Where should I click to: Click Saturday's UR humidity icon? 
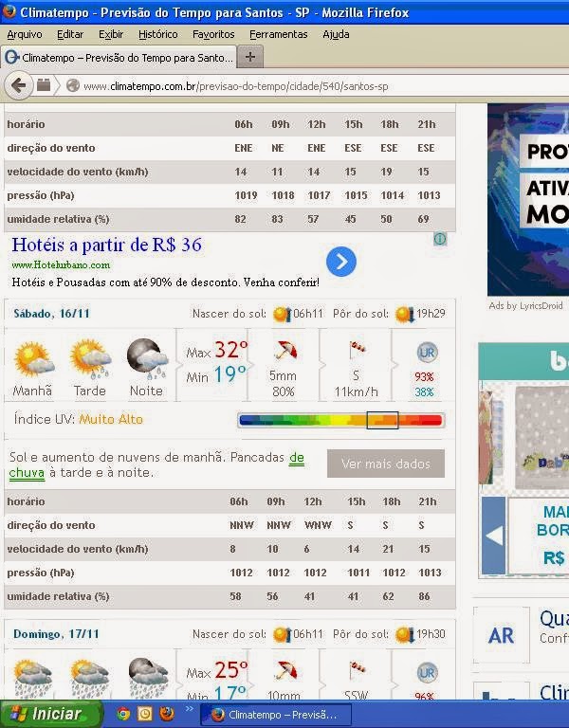(x=427, y=353)
